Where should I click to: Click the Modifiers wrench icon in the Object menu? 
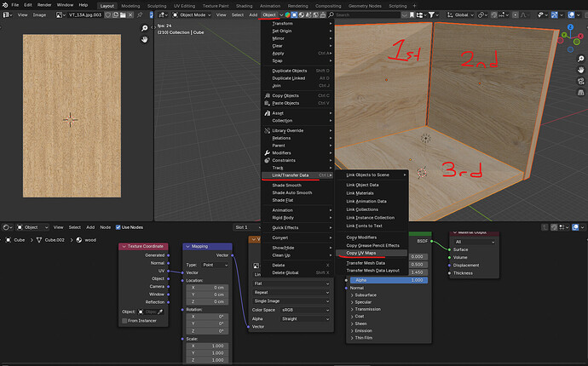tap(267, 153)
